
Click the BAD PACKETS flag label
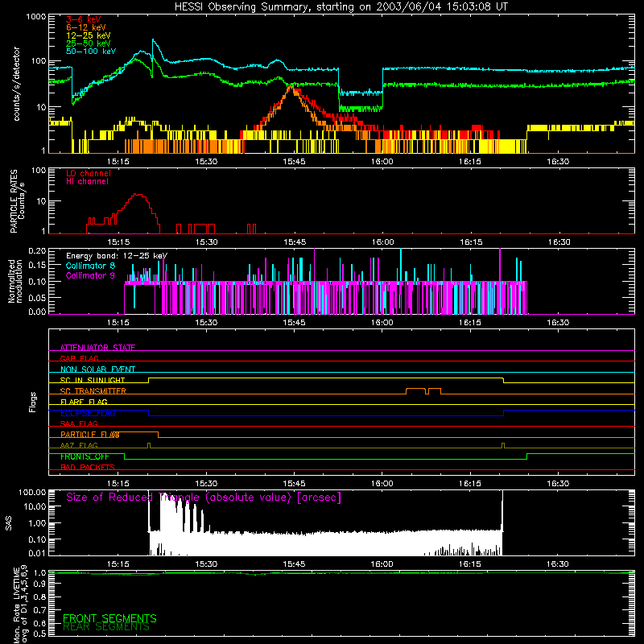pos(88,468)
